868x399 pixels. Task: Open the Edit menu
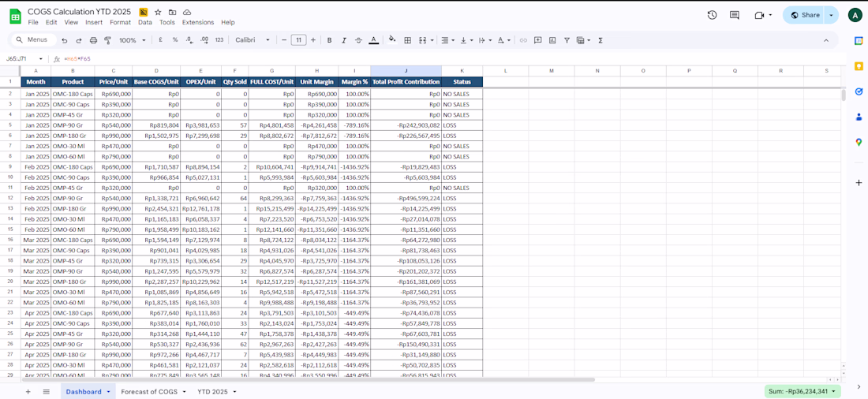[x=51, y=23]
